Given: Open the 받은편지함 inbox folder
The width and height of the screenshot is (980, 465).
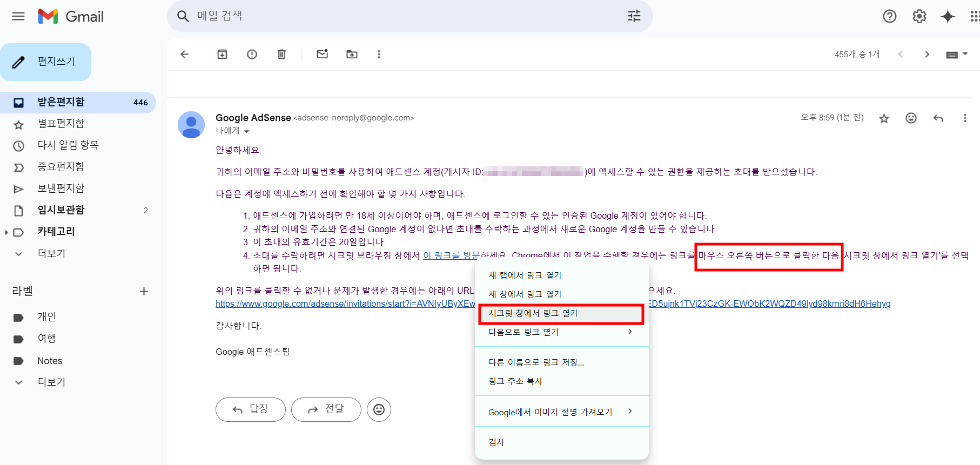Looking at the screenshot, I should pyautogui.click(x=78, y=103).
